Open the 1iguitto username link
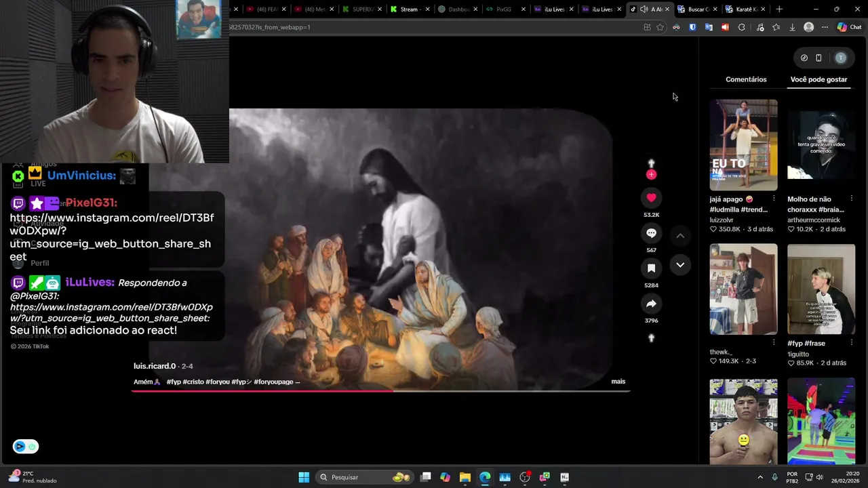 [798, 354]
